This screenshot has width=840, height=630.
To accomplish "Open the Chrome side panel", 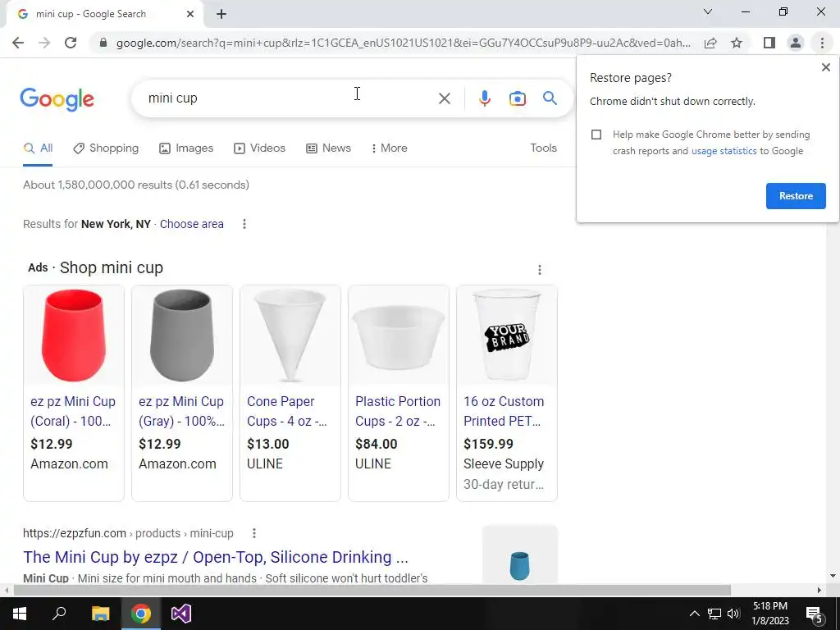I will click(769, 43).
